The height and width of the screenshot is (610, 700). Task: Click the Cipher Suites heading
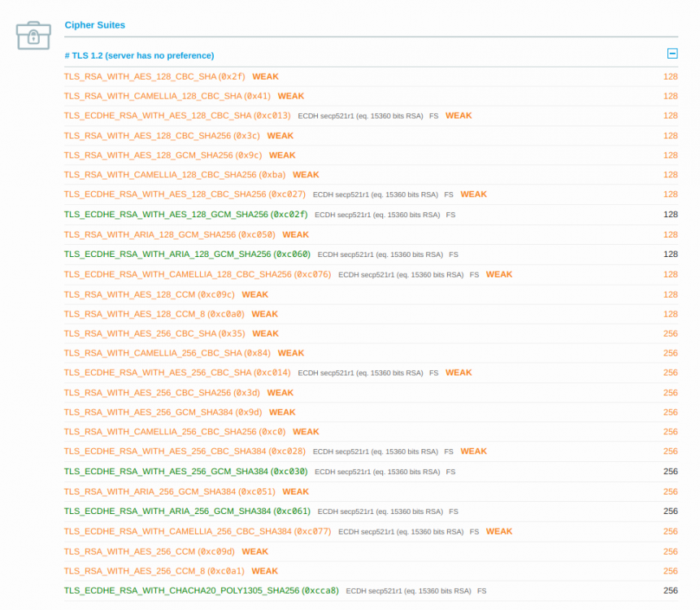coord(95,25)
